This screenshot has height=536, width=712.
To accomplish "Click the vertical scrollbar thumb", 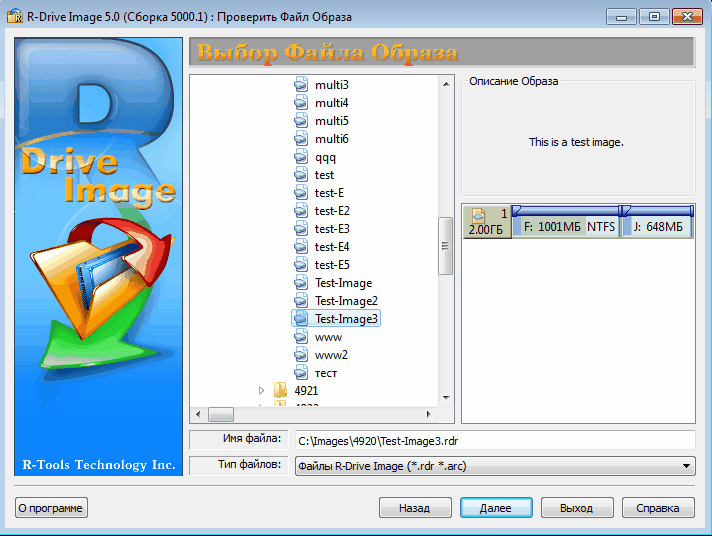I will click(445, 246).
